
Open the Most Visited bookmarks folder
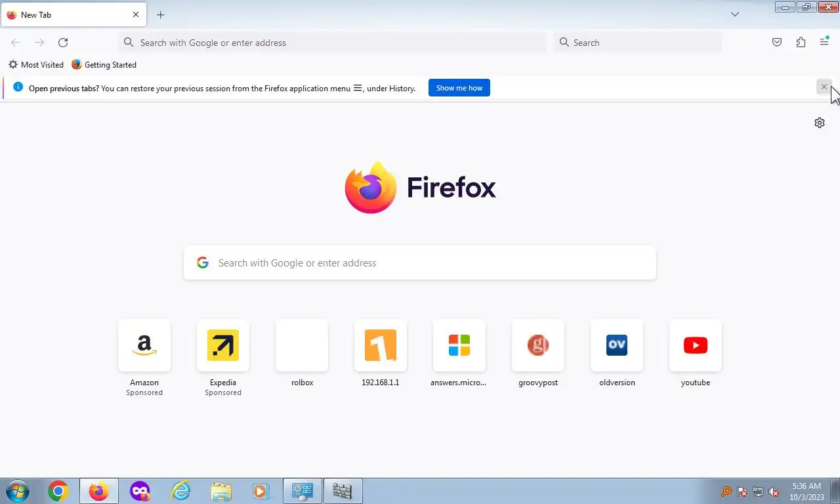pos(36,64)
